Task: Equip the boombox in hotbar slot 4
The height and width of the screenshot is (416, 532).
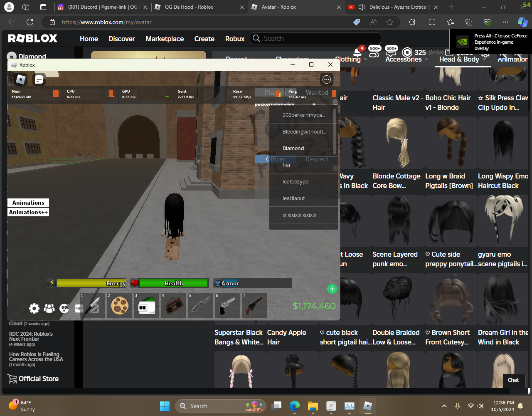Action: pyautogui.click(x=174, y=306)
